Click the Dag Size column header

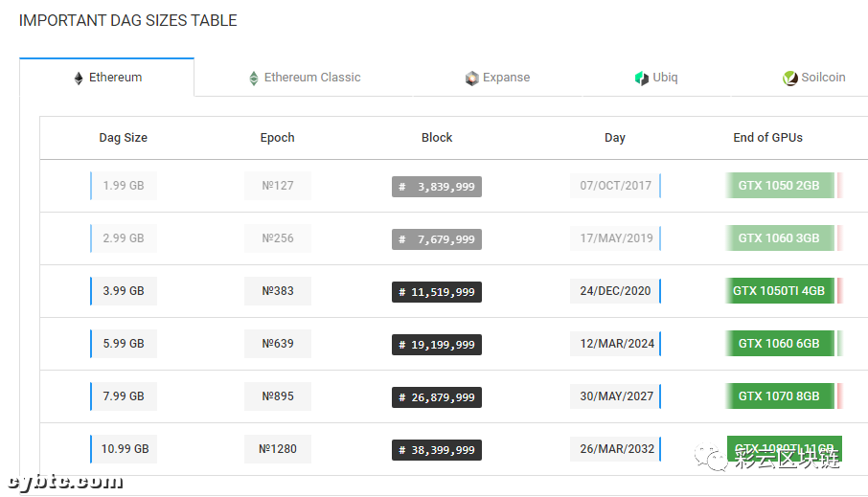coord(124,138)
